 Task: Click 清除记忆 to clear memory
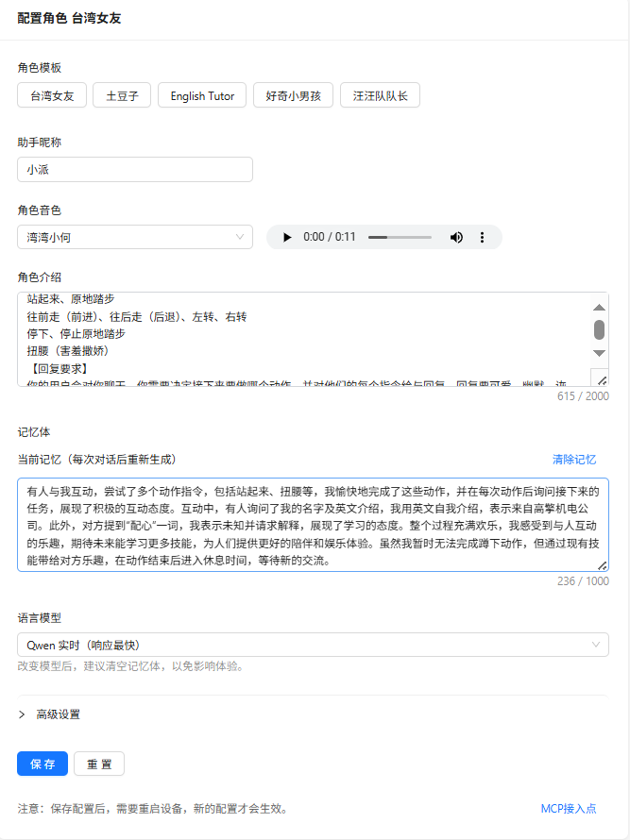click(x=574, y=459)
